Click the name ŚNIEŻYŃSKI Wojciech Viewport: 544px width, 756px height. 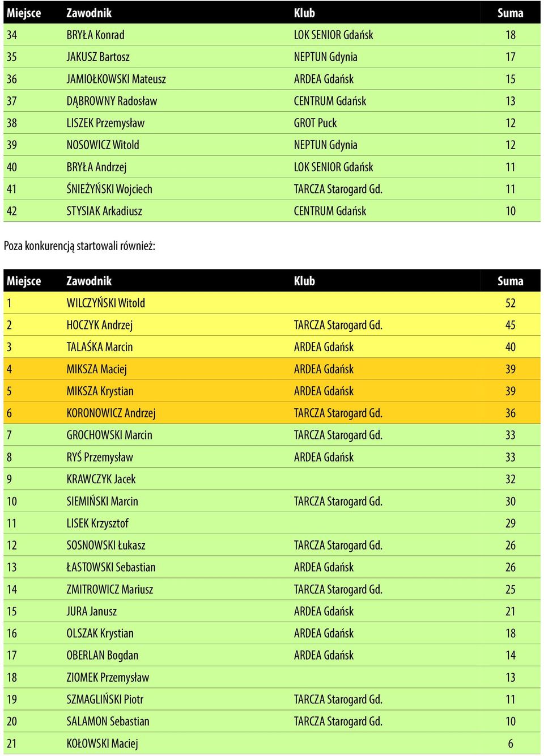coord(109,189)
